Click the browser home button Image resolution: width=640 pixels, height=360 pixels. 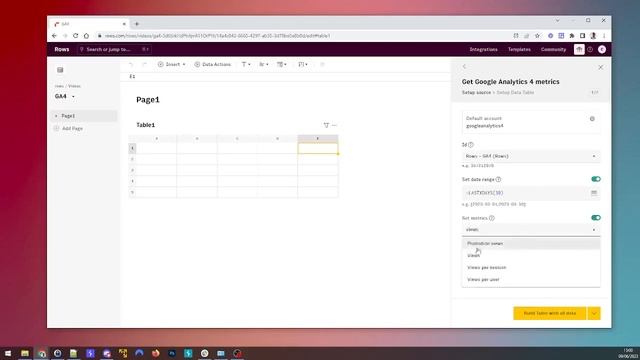tap(86, 36)
